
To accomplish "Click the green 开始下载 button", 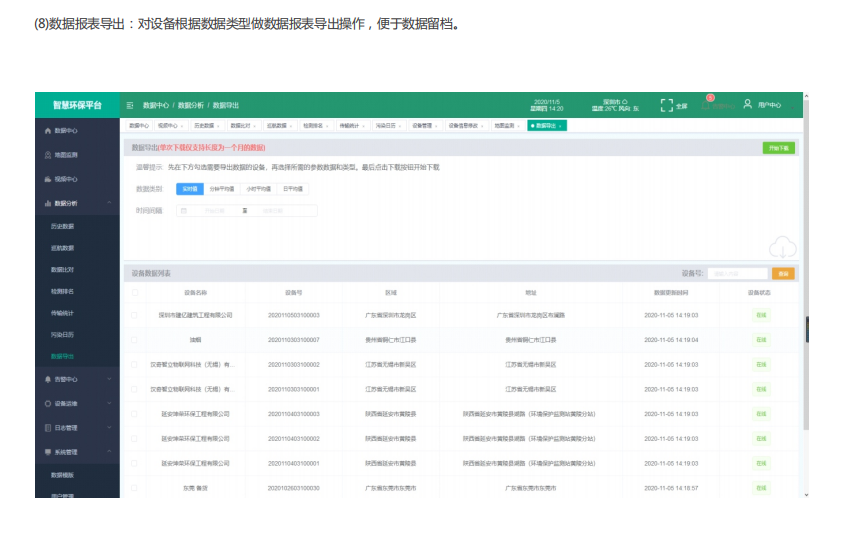I will 778,148.
